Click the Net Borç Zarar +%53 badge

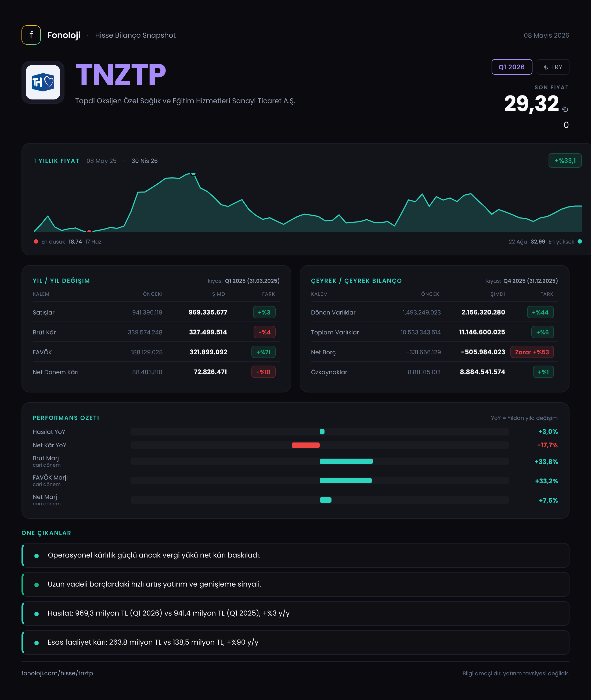pyautogui.click(x=532, y=352)
